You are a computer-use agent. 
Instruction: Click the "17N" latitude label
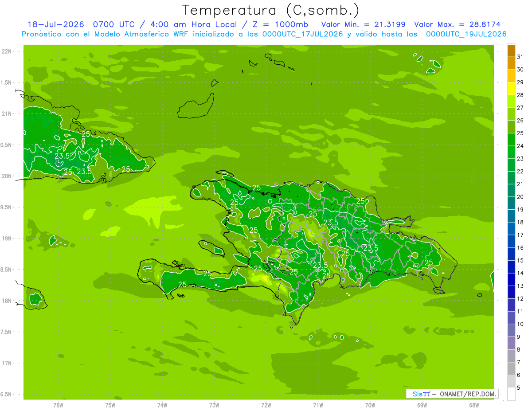(7, 363)
